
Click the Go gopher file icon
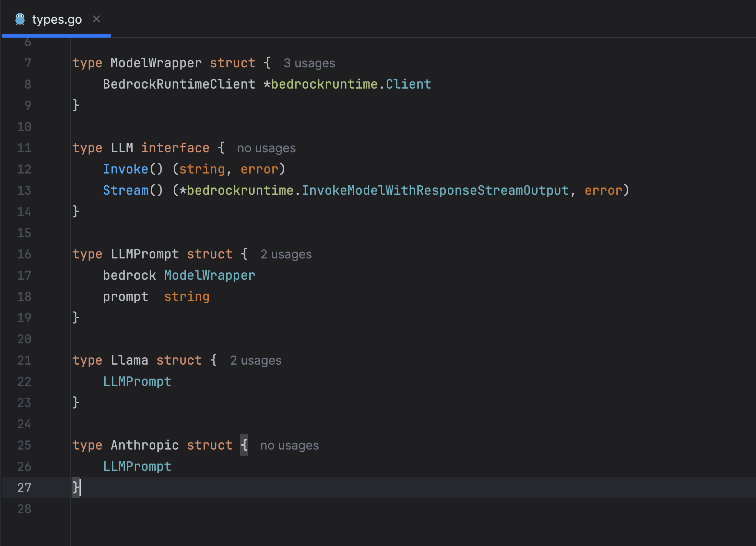(x=20, y=19)
